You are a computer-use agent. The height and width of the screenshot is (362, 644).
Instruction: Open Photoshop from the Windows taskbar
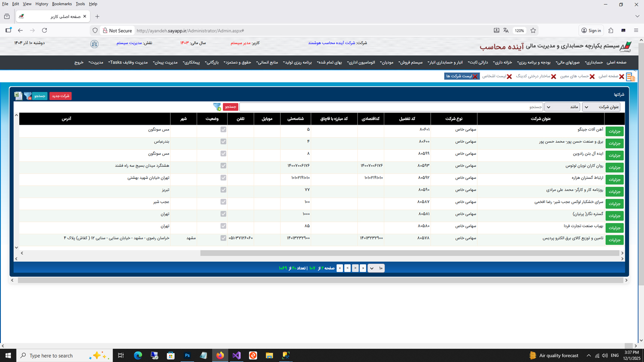coord(187,356)
